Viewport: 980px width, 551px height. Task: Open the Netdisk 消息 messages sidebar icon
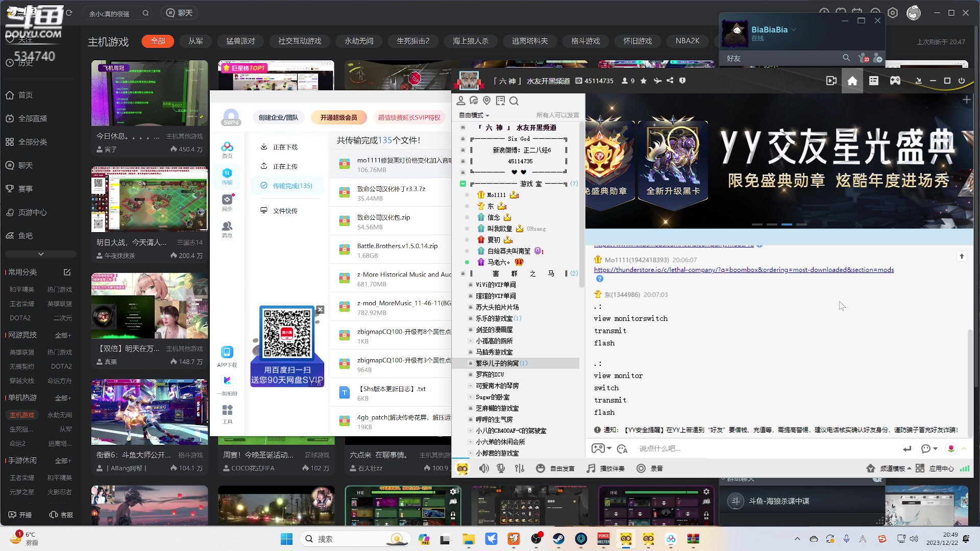pyautogui.click(x=227, y=229)
